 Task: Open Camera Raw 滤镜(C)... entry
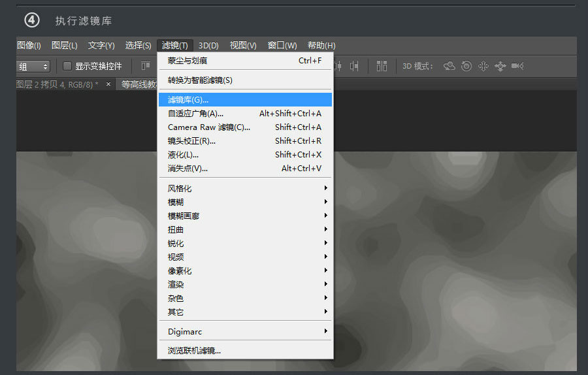pos(245,127)
